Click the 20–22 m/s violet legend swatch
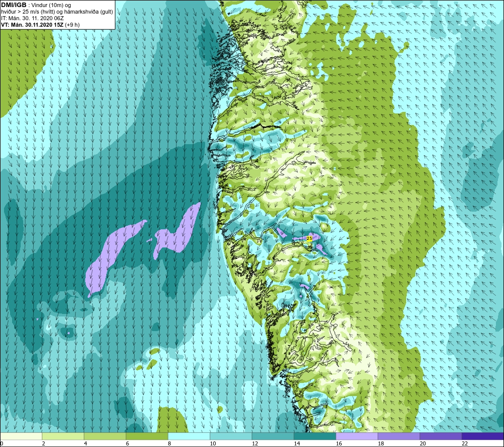 tap(441, 436)
